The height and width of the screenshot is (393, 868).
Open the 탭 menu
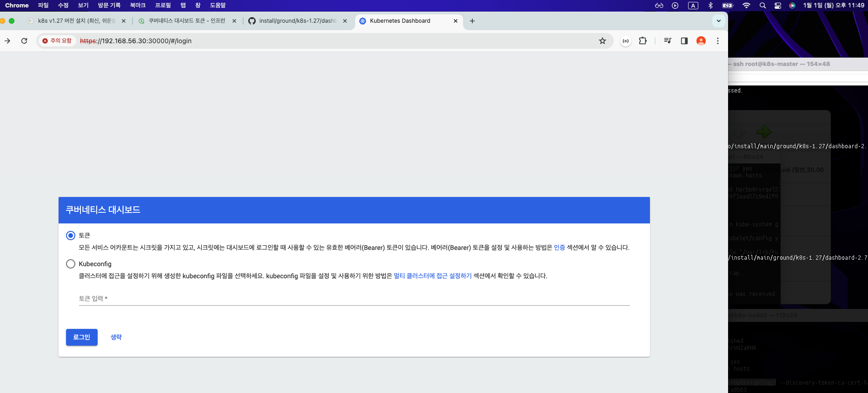(183, 6)
